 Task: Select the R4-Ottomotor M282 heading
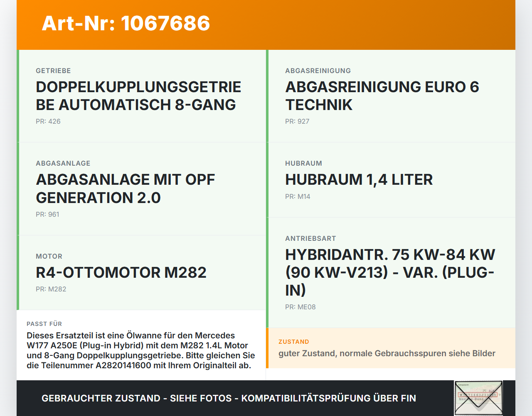click(x=121, y=273)
